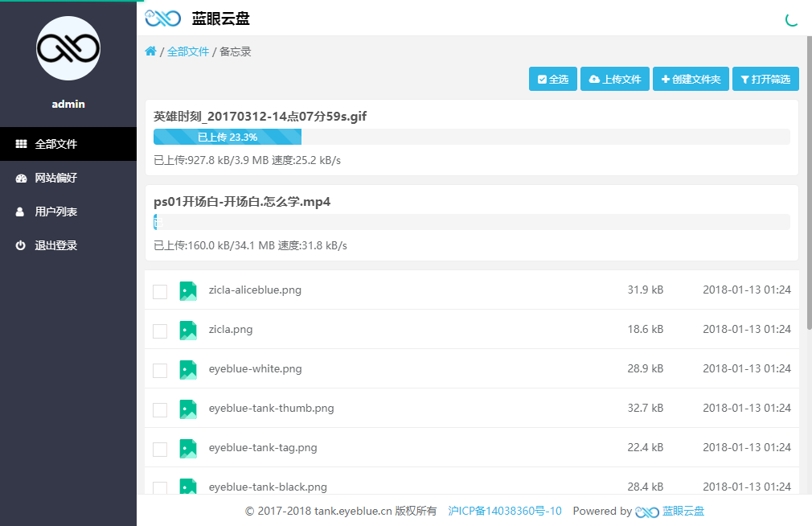
Task: Click the image file icon for zicla-aliceblue.png
Action: 188,290
